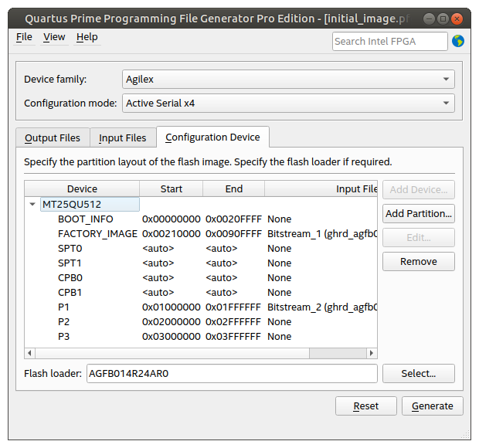Select the P3 partition row
This screenshot has width=479, height=448.
pos(201,336)
